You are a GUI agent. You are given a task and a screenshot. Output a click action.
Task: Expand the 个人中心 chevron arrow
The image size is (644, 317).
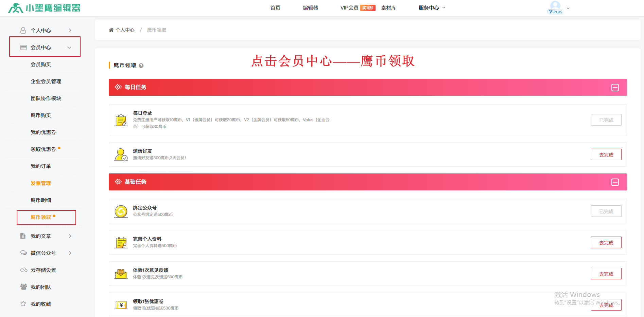(70, 30)
